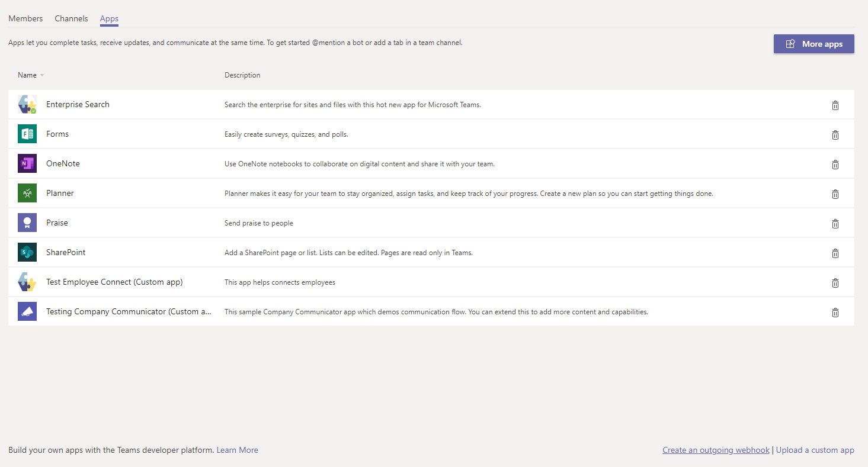Click the Learn More link
This screenshot has height=467, width=868.
coord(237,450)
